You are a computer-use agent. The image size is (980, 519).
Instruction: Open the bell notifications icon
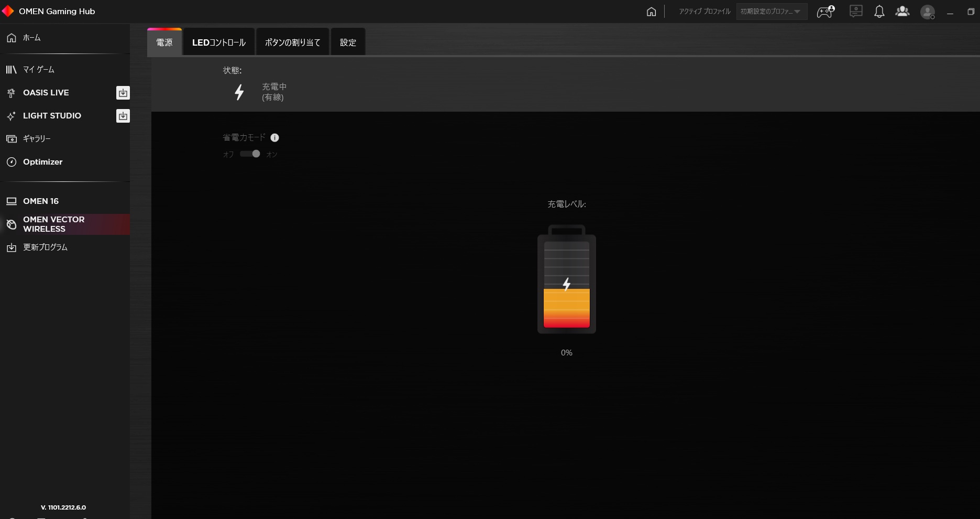click(x=879, y=12)
